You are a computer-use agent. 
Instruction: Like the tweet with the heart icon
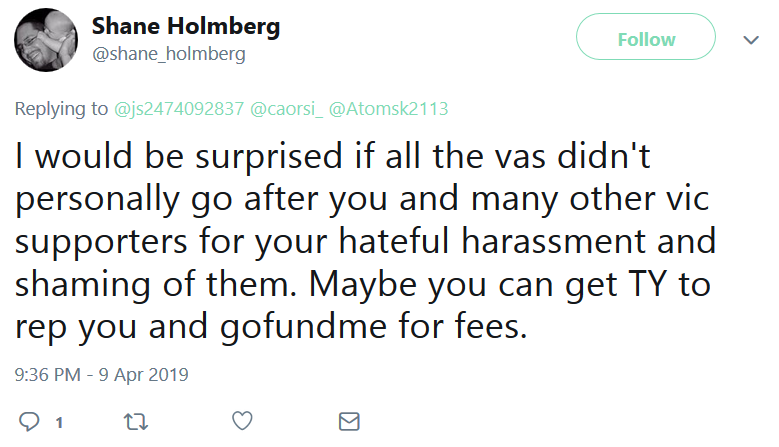(242, 421)
